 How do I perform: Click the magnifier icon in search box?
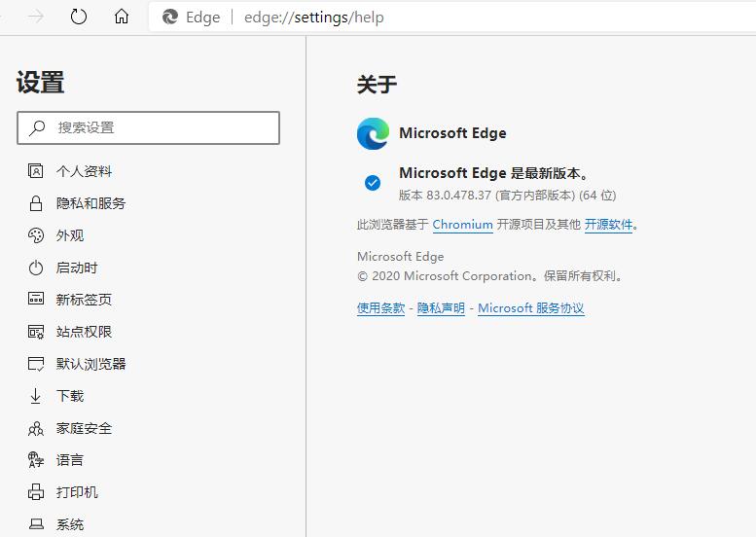pos(37,127)
